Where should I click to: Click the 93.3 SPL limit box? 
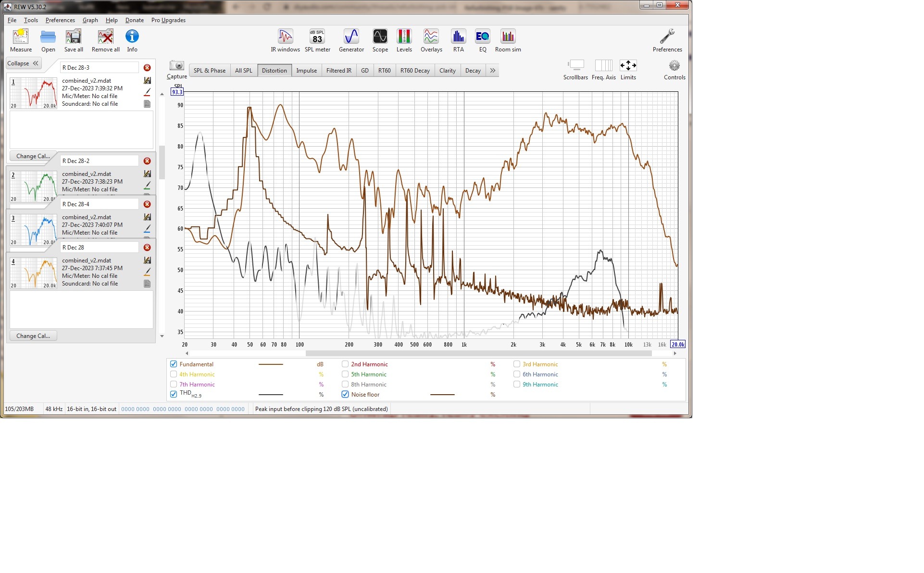click(x=177, y=92)
